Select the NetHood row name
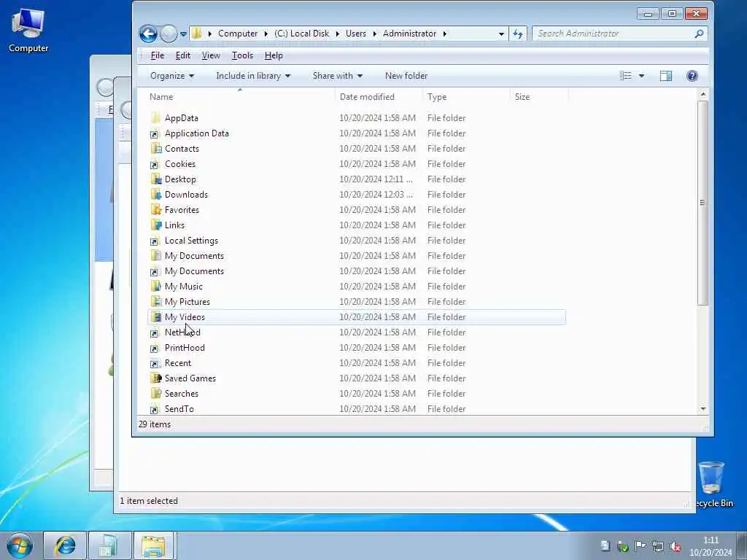This screenshot has height=560, width=747. point(182,332)
